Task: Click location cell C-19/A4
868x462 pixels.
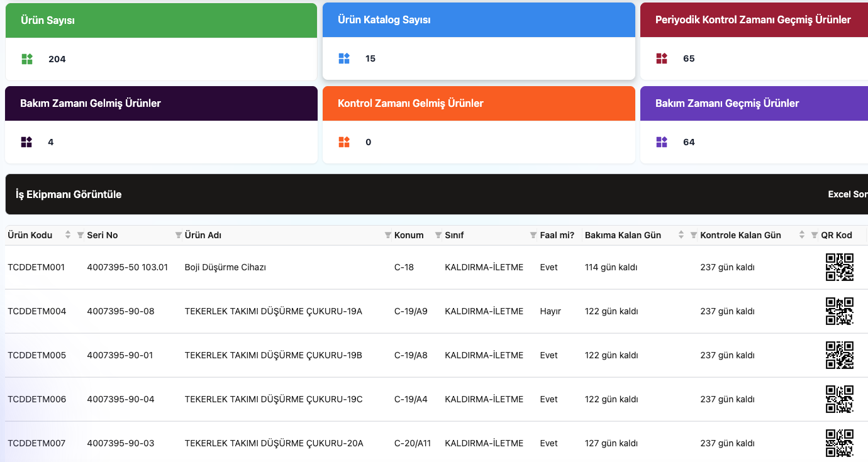Action: pyautogui.click(x=411, y=399)
